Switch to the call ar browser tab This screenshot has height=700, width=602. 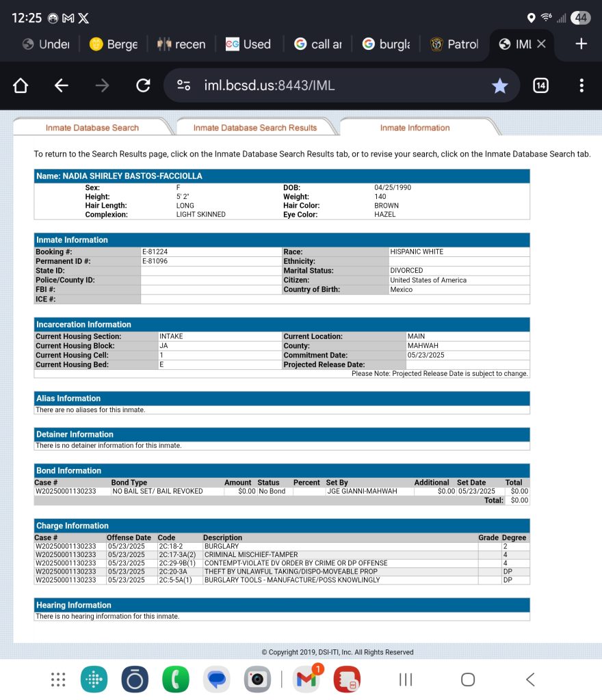[317, 44]
